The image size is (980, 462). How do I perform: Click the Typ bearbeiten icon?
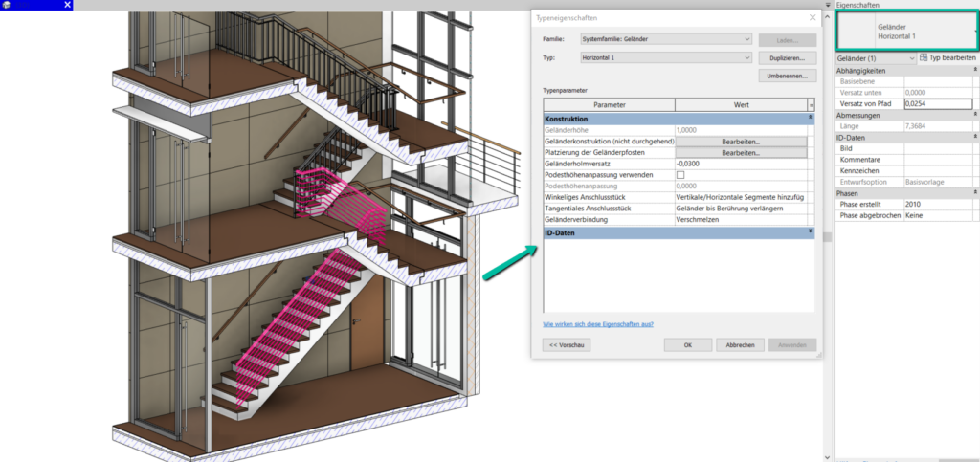pyautogui.click(x=924, y=58)
